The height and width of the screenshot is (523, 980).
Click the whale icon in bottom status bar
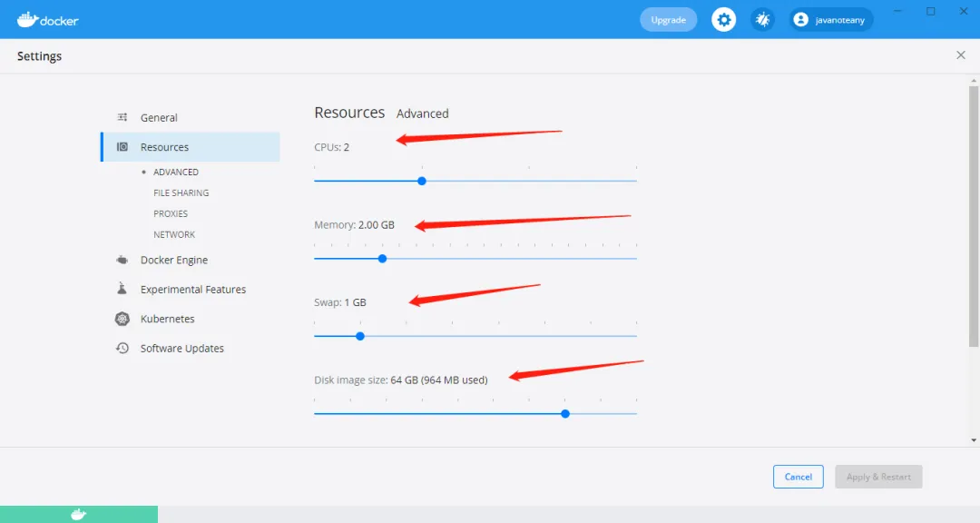[79, 514]
